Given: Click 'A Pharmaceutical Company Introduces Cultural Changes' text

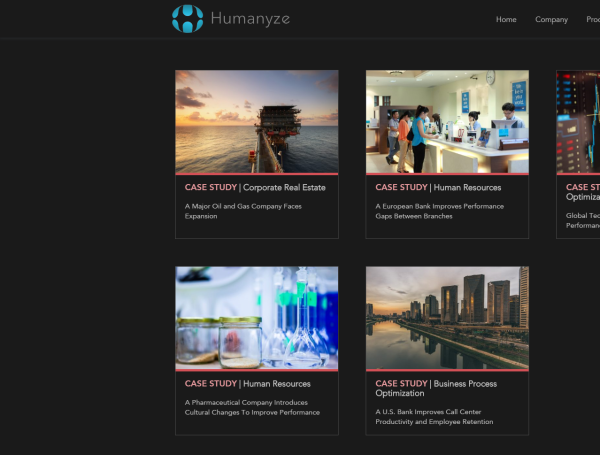Looking at the screenshot, I should tap(252, 407).
